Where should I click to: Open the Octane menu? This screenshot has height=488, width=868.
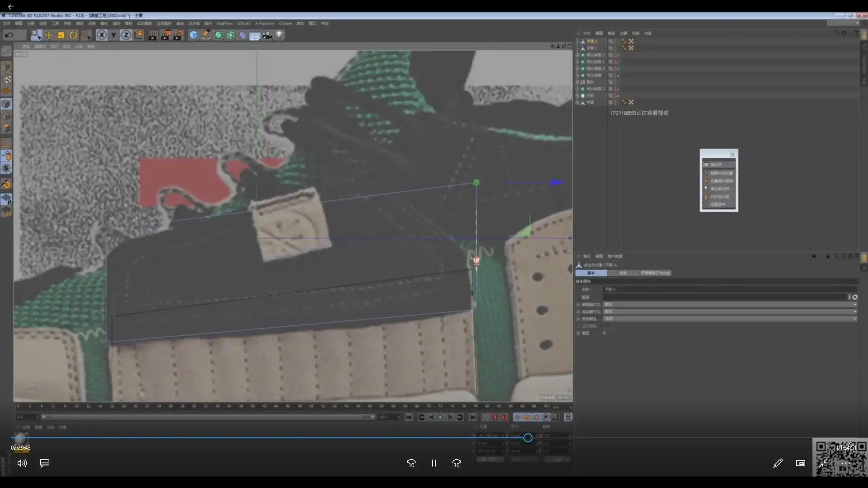[x=285, y=23]
